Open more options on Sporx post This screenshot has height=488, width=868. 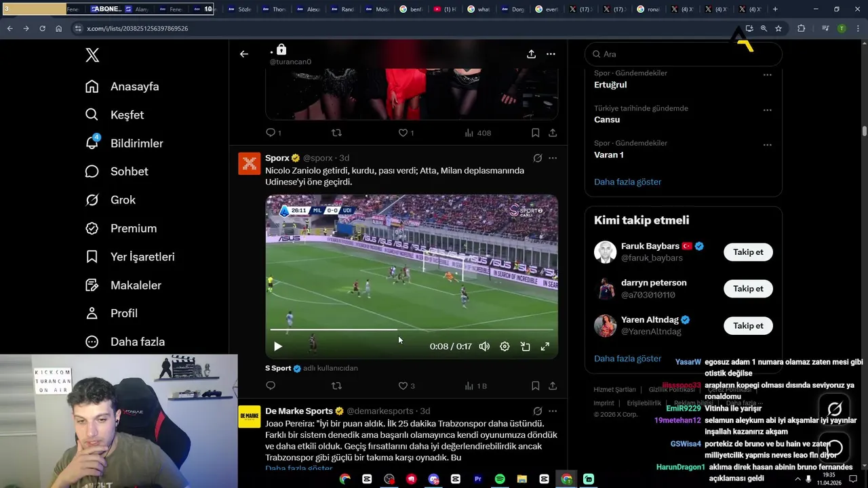tap(553, 158)
